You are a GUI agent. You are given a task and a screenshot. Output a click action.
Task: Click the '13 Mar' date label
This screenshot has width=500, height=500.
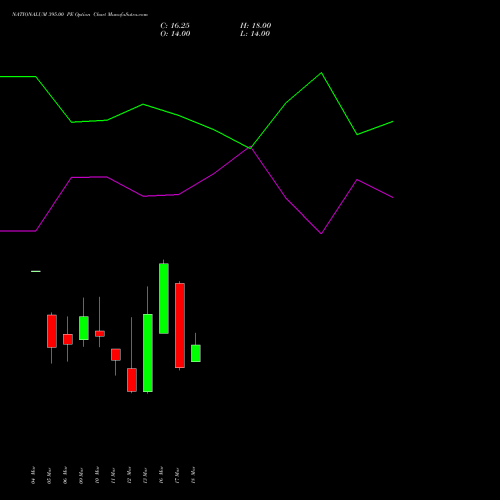(x=145, y=475)
